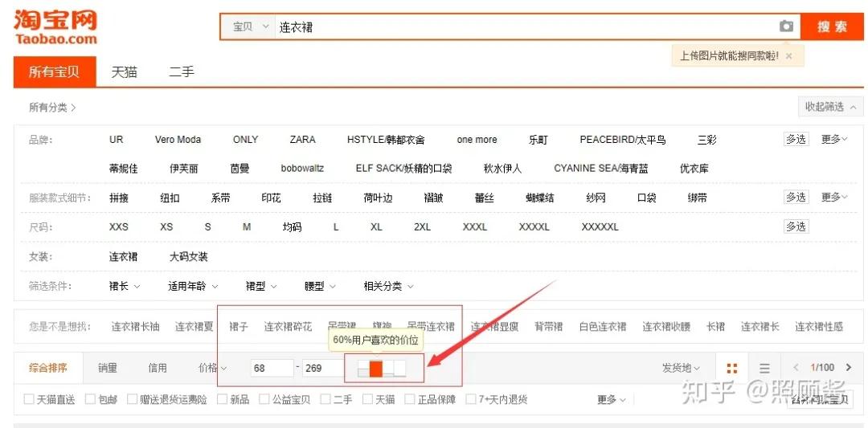Click the orange price distribution bar
The image size is (868, 428).
pos(376,369)
